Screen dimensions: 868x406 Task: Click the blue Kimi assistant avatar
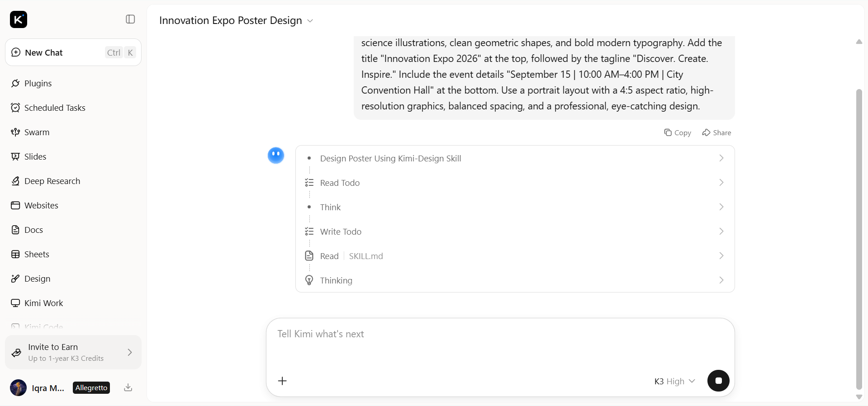(x=276, y=156)
